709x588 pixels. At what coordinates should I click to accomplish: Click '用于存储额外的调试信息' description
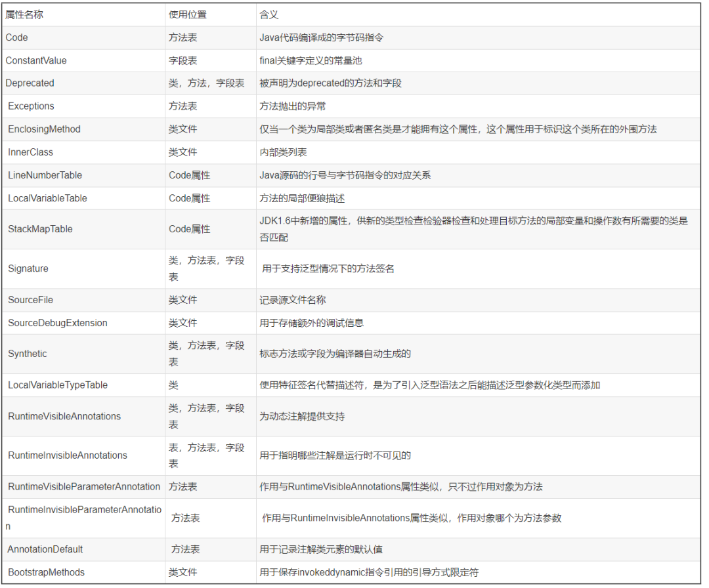pyautogui.click(x=311, y=323)
